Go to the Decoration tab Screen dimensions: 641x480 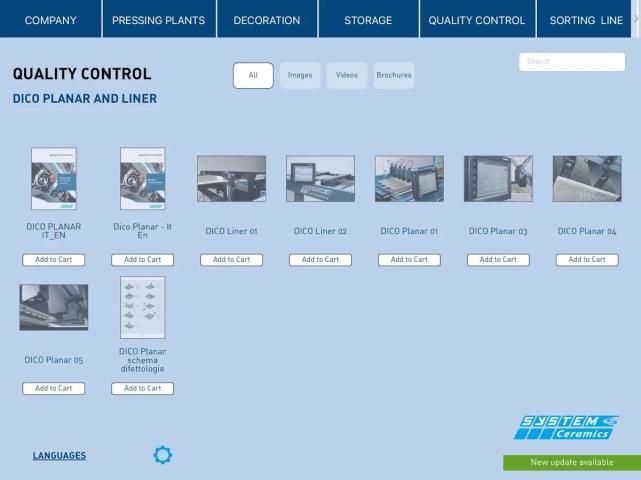pos(266,20)
